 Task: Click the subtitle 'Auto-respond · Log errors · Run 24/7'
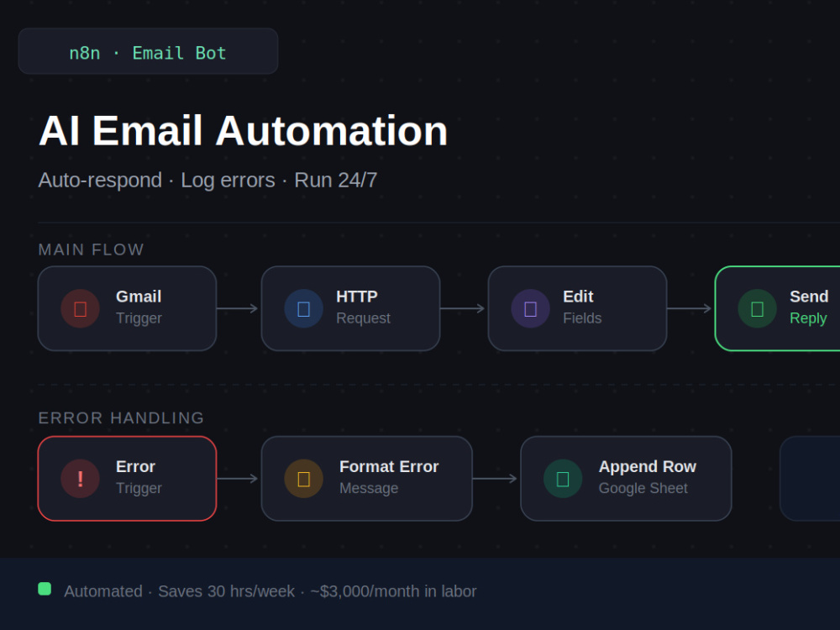(x=207, y=181)
